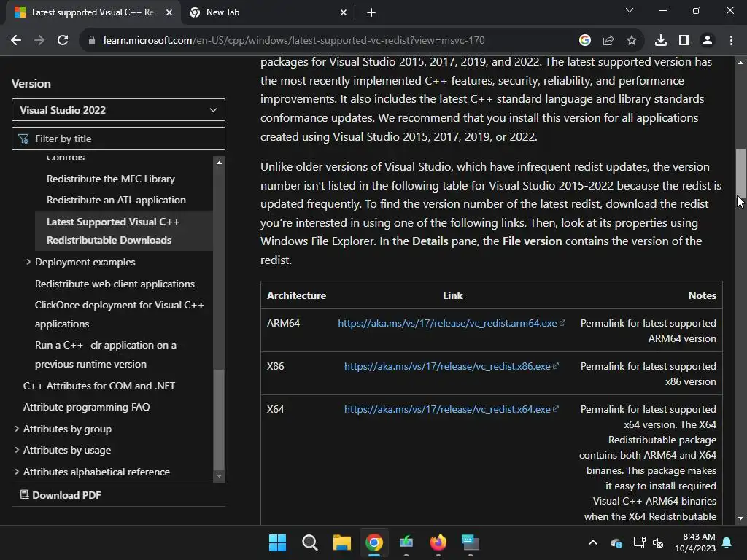The height and width of the screenshot is (560, 747).
Task: Open Redistribute web client applications
Action: 115,284
